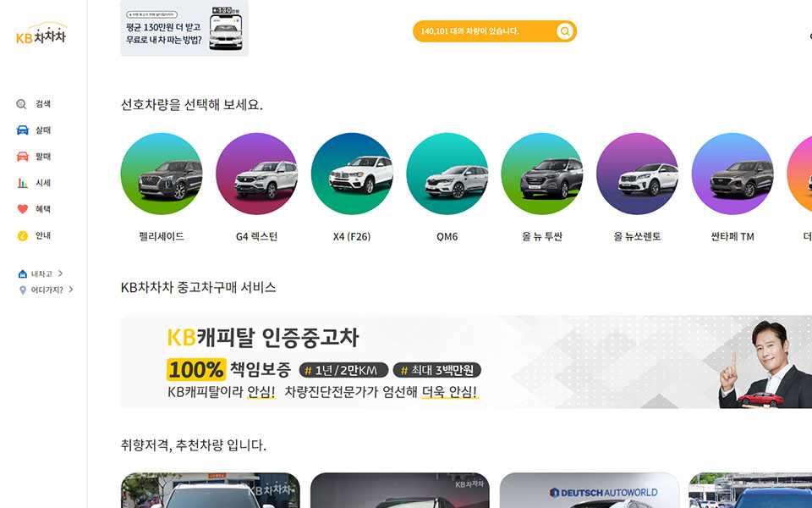Image resolution: width=812 pixels, height=508 pixels.
Task: Pick the X4 (F26) car circle
Action: pos(352,174)
